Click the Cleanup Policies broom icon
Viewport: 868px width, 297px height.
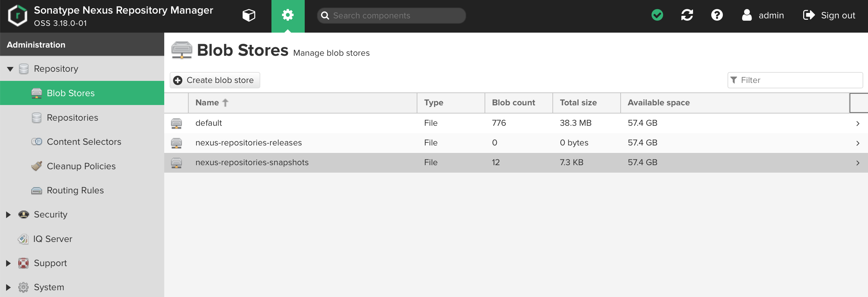pyautogui.click(x=37, y=166)
